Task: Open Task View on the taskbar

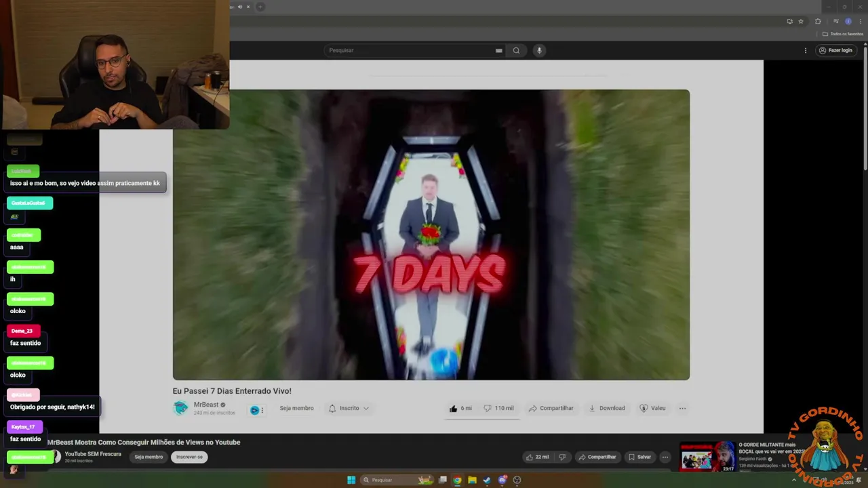Action: click(x=442, y=480)
